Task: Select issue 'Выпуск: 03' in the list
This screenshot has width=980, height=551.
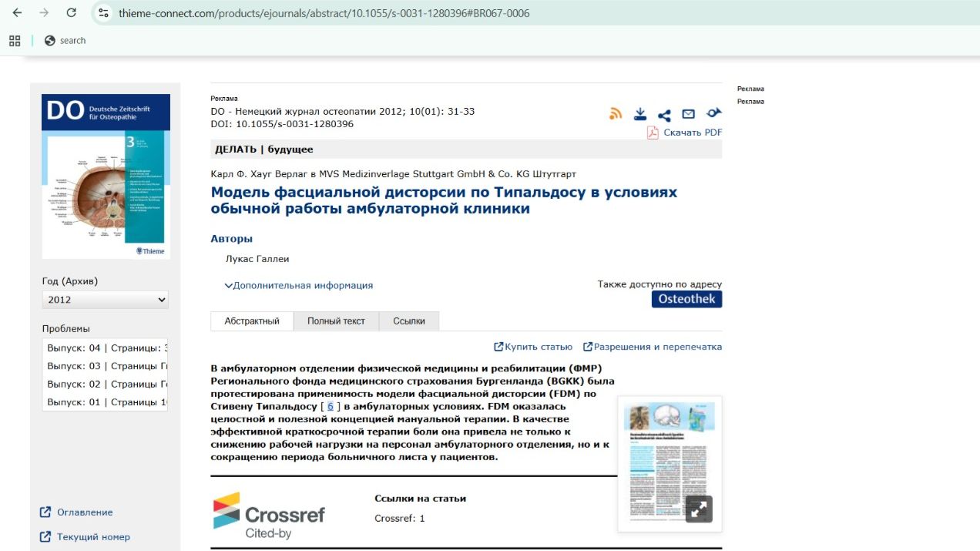Action: (x=106, y=366)
